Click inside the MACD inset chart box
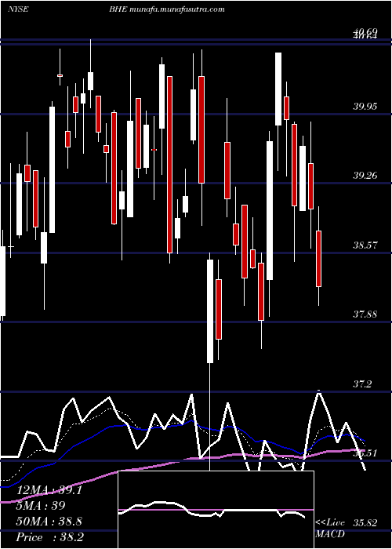This screenshot has height=549, width=392. [x=216, y=510]
